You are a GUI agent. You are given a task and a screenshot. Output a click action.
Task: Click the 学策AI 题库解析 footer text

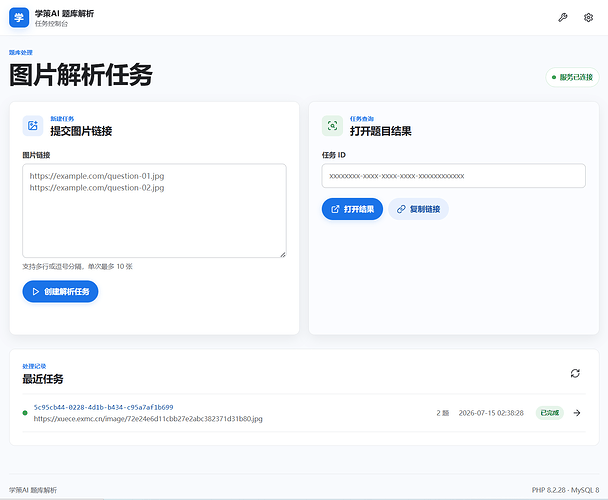33,490
